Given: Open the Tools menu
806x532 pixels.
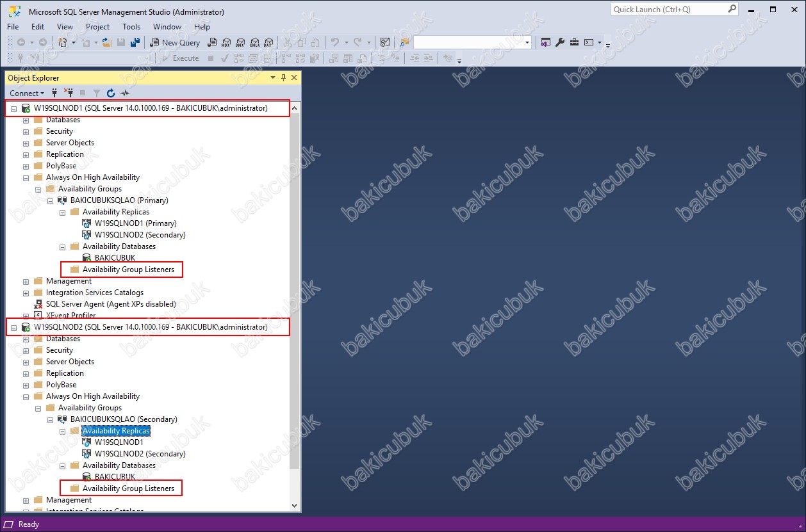Looking at the screenshot, I should click(131, 27).
